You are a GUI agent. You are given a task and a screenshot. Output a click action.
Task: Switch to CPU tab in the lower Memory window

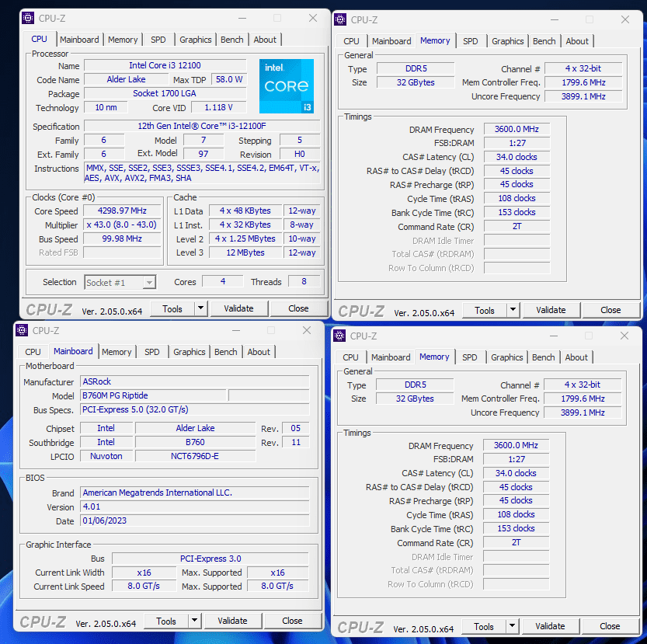pyautogui.click(x=351, y=357)
